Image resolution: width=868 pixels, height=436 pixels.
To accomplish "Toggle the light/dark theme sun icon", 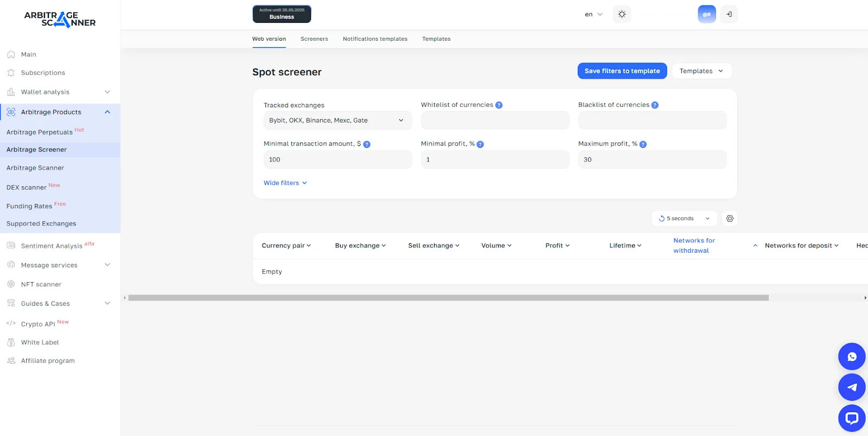I will tap(622, 14).
